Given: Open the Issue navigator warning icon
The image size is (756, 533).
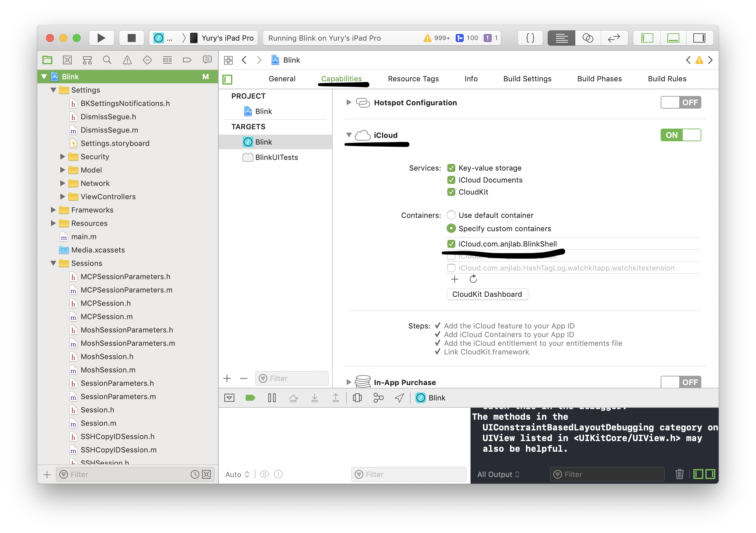Looking at the screenshot, I should coord(127,60).
